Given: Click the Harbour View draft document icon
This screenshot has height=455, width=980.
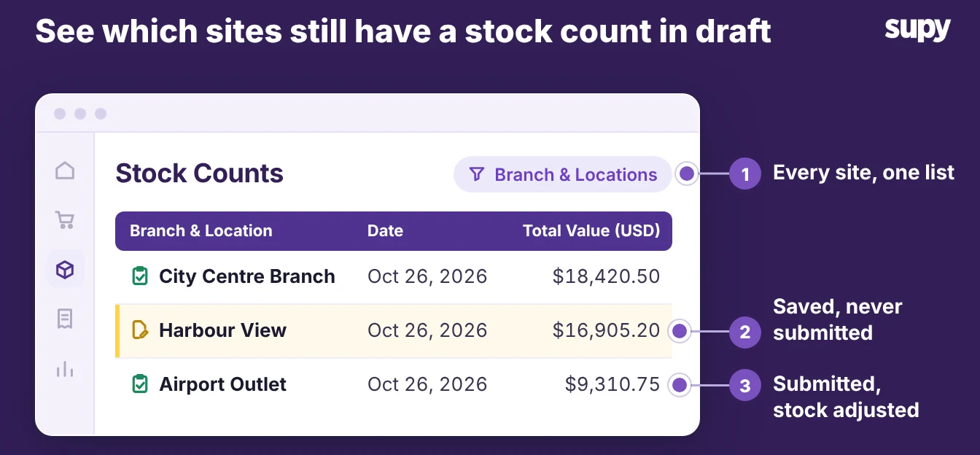Looking at the screenshot, I should (x=139, y=330).
